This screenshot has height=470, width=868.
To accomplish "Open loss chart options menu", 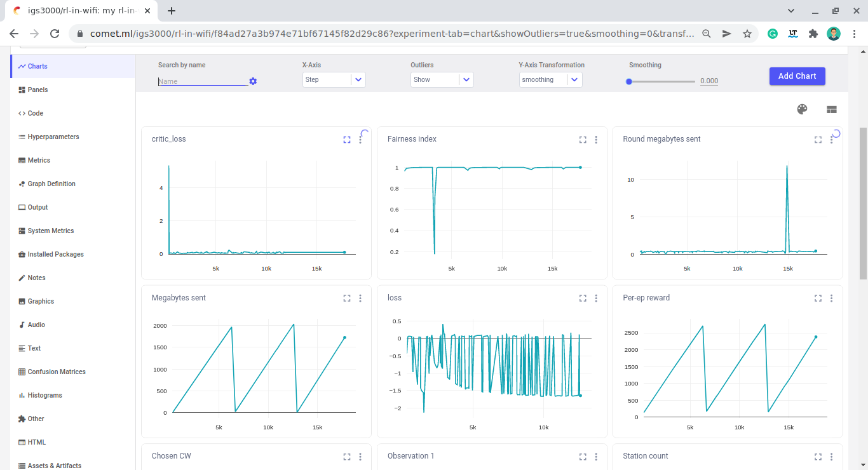I will pyautogui.click(x=596, y=298).
